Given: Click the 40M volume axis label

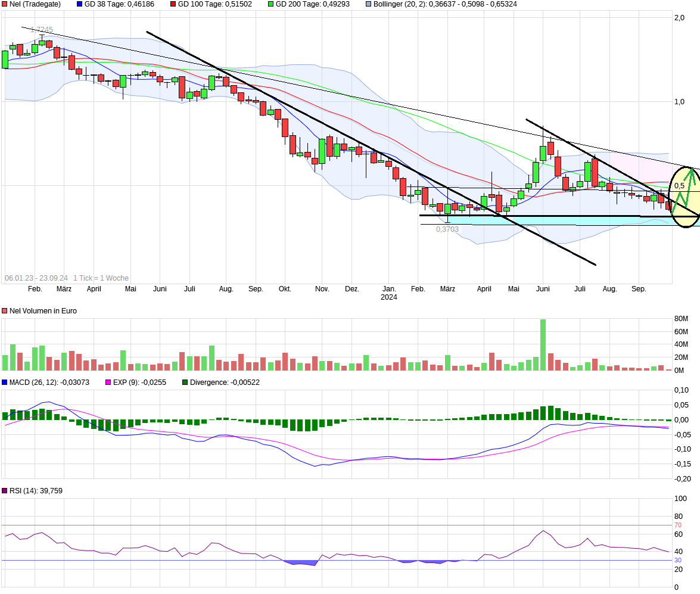Looking at the screenshot, I should 682,344.
